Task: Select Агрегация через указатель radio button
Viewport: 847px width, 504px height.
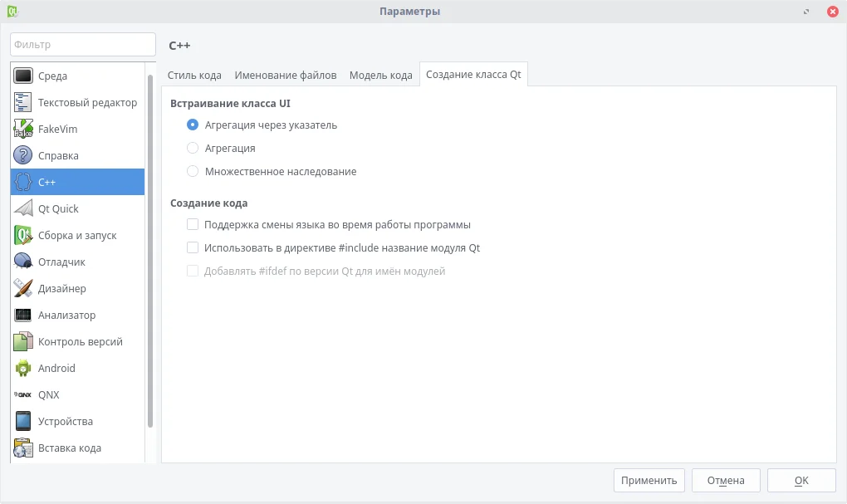Action: [193, 125]
